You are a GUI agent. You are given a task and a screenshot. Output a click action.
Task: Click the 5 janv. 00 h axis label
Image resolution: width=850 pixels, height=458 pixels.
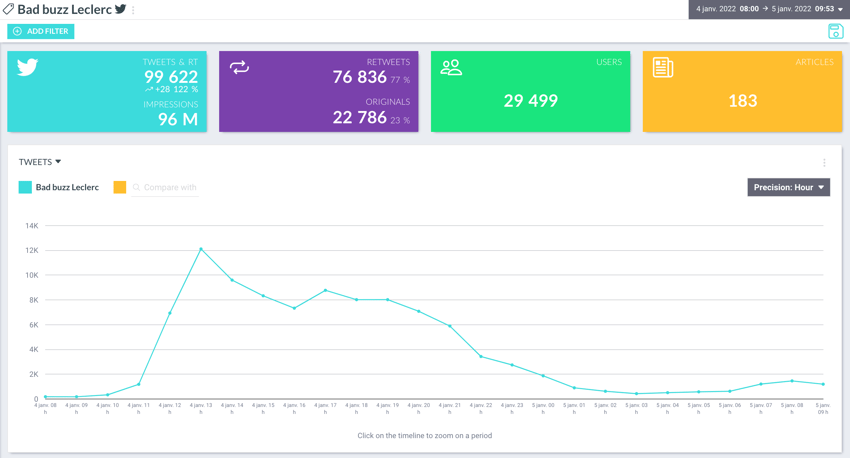543,408
